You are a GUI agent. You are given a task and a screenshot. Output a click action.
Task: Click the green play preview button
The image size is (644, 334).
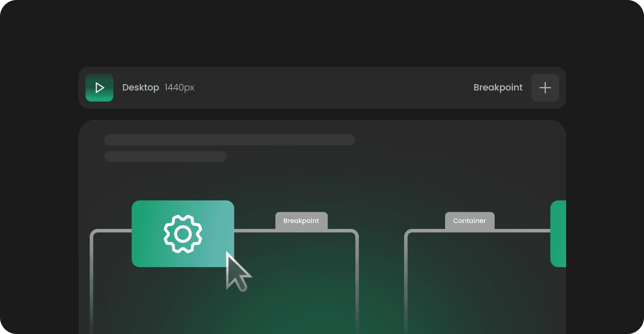[x=99, y=88]
